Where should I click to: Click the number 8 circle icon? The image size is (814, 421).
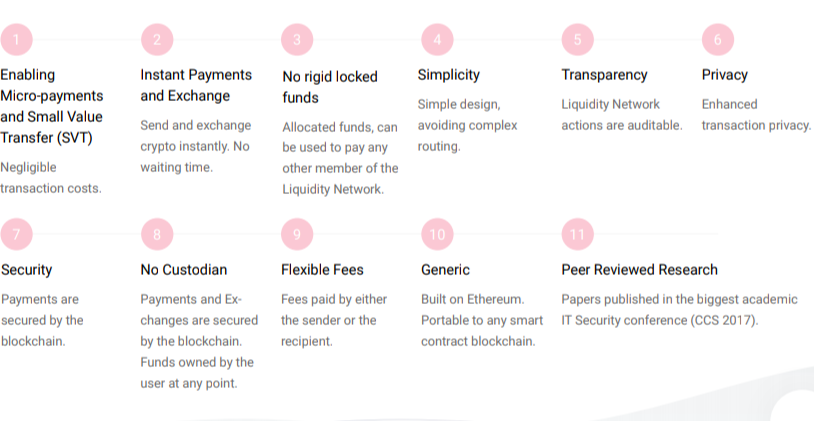tap(157, 235)
